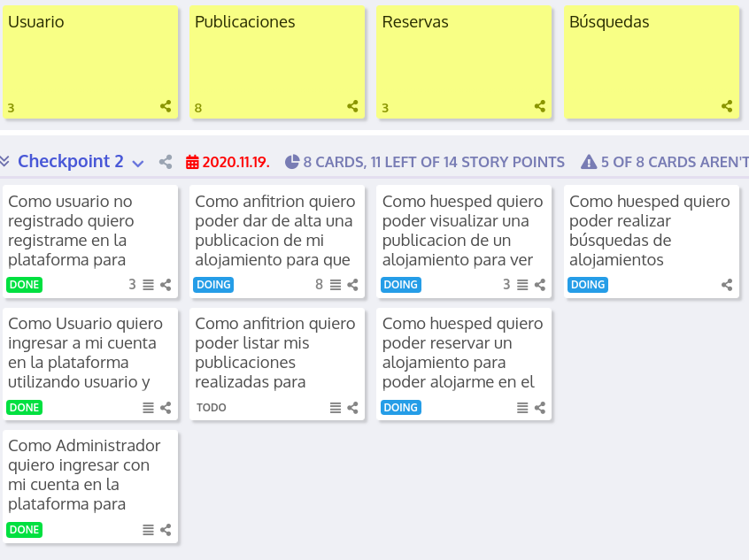
Task: Share the 'usuario no registrado' card
Action: point(166,285)
